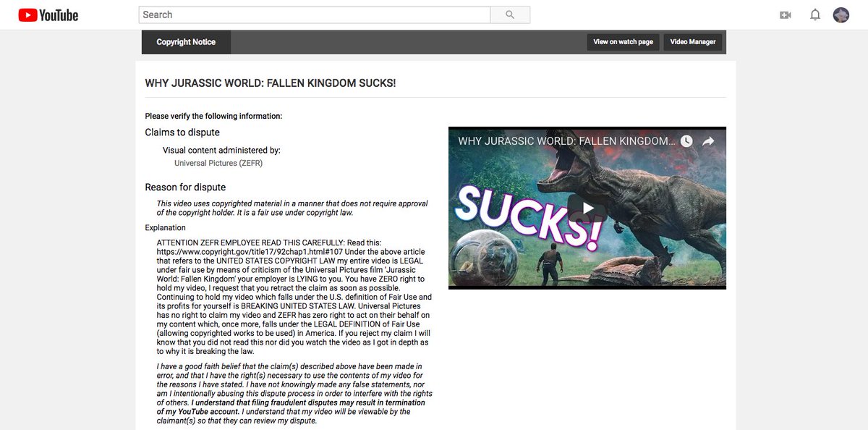
Task: Click 'Please verify the following information:' text
Action: click(x=213, y=116)
